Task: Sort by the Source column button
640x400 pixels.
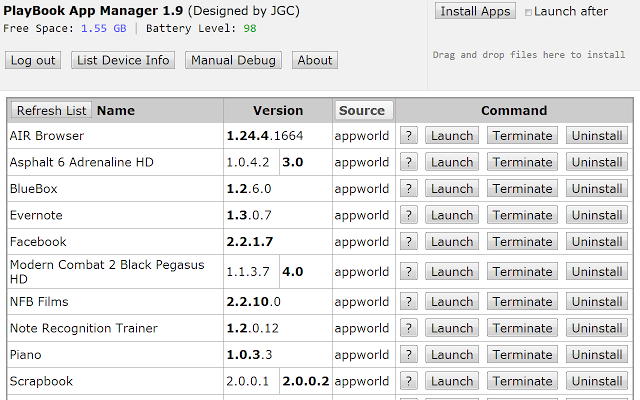Action: coord(362,111)
